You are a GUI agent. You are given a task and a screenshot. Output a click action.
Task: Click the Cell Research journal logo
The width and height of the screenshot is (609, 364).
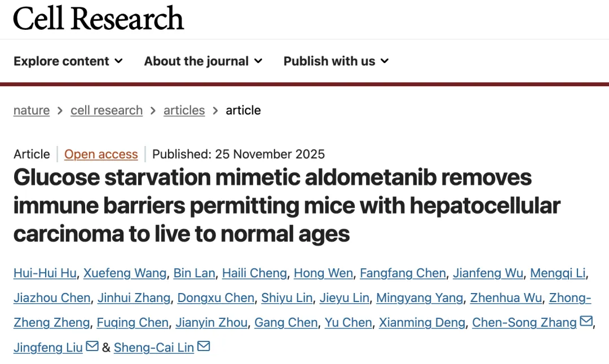[x=99, y=18]
